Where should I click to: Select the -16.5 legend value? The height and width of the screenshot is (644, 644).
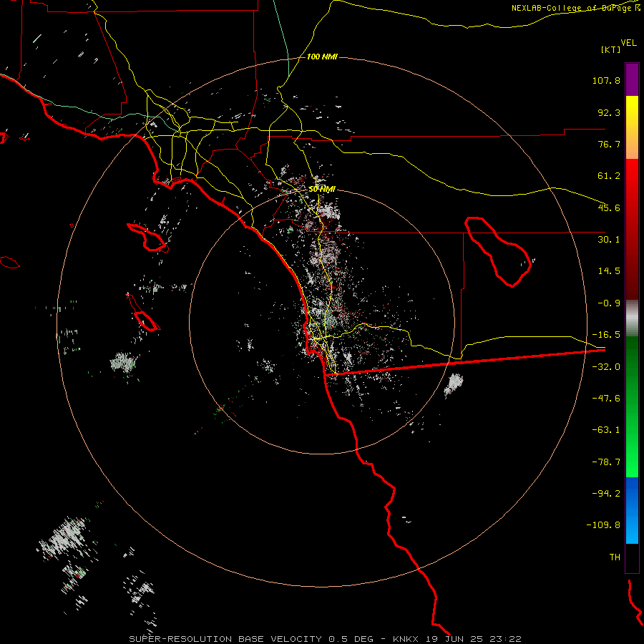[606, 335]
